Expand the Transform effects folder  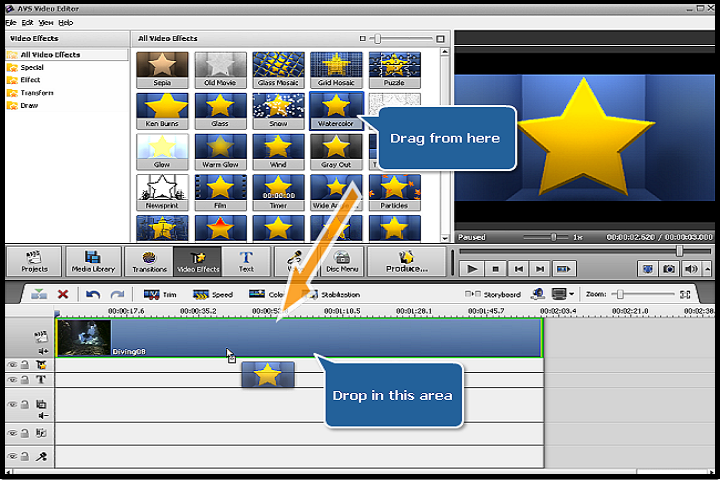click(35, 93)
